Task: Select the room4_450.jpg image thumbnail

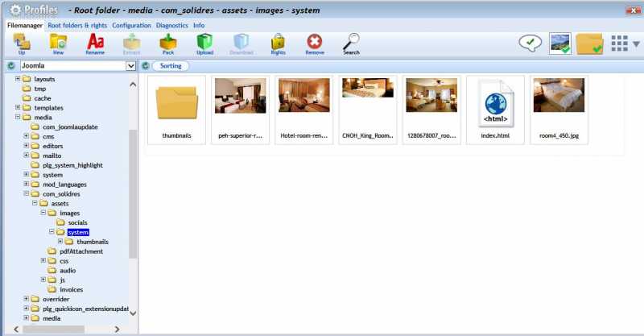Action: click(559, 110)
